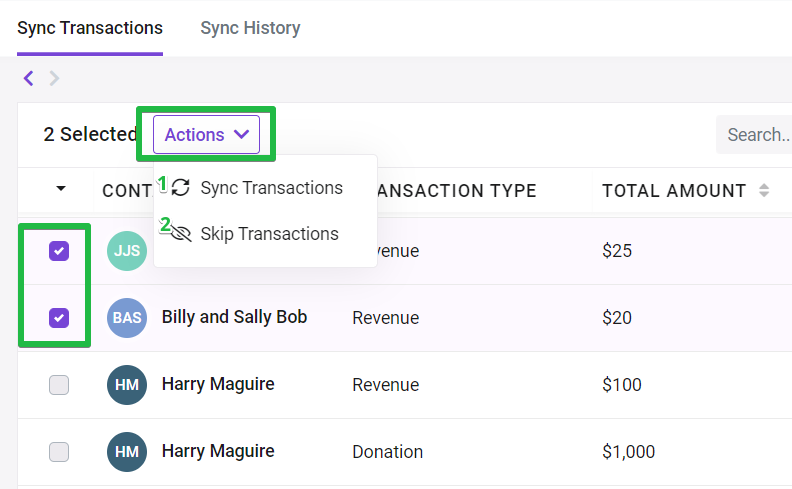Click the HM avatar on the $100 row
Image resolution: width=792 pixels, height=489 pixels.
(x=127, y=385)
